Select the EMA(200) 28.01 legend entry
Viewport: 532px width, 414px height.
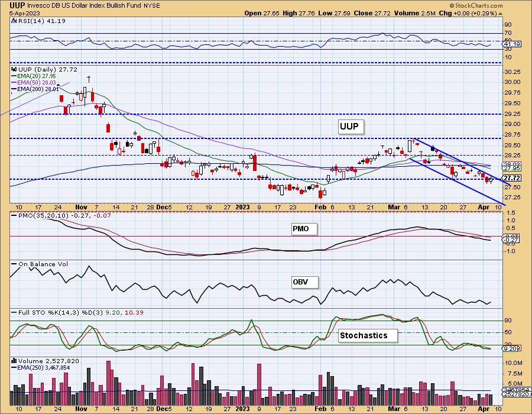pos(35,89)
